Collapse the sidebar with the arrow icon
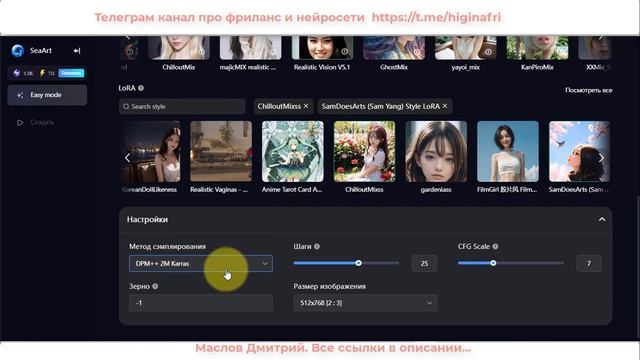The height and width of the screenshot is (360, 640). [x=77, y=51]
